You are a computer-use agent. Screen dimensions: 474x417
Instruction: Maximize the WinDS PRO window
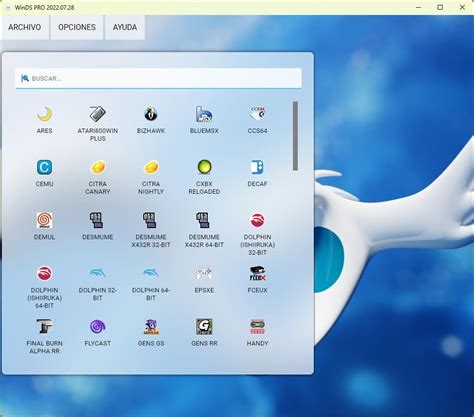[x=440, y=7]
